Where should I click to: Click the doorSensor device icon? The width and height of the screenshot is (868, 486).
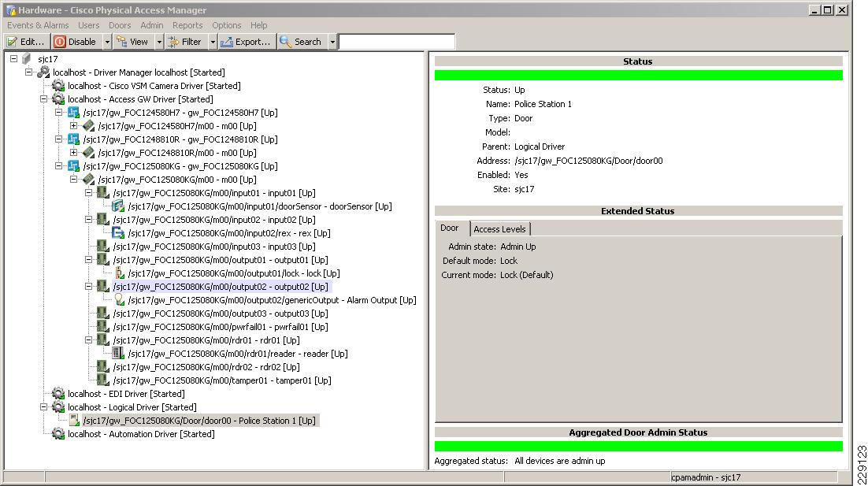118,206
